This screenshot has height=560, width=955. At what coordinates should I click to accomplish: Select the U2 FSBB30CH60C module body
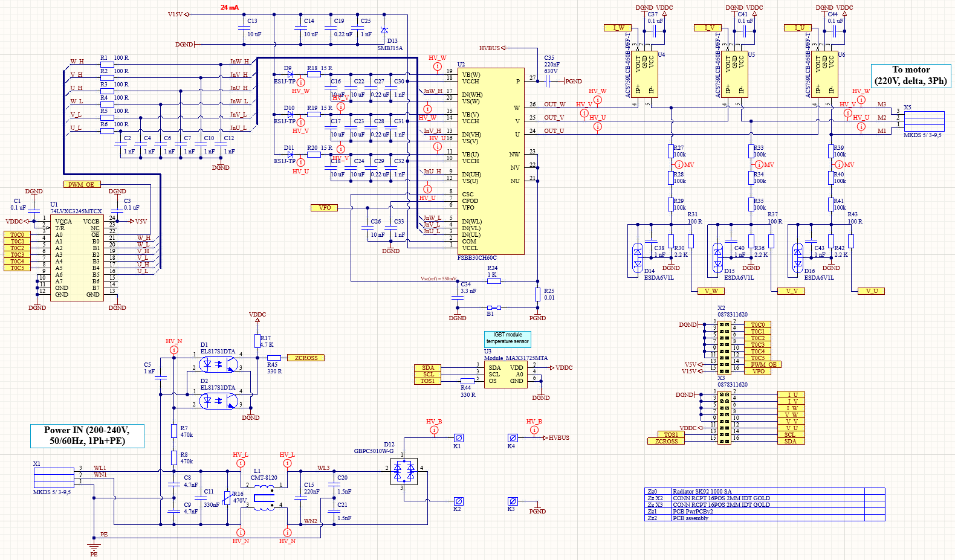(x=491, y=161)
